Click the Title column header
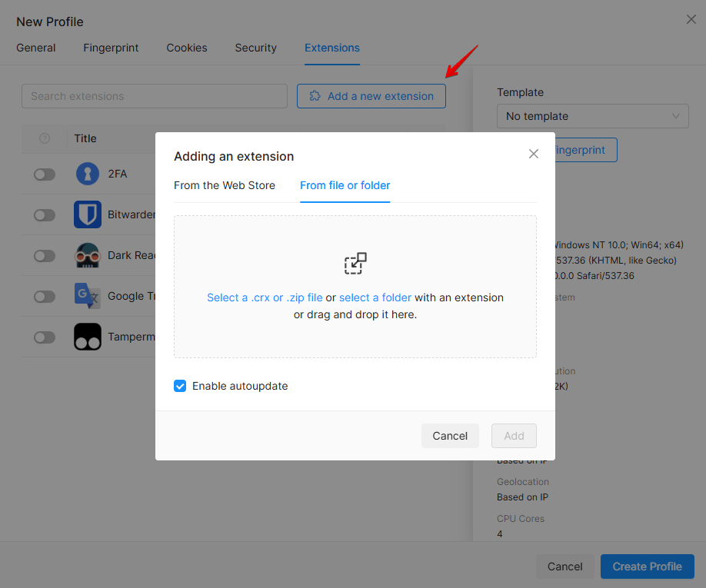The width and height of the screenshot is (706, 588). point(85,138)
